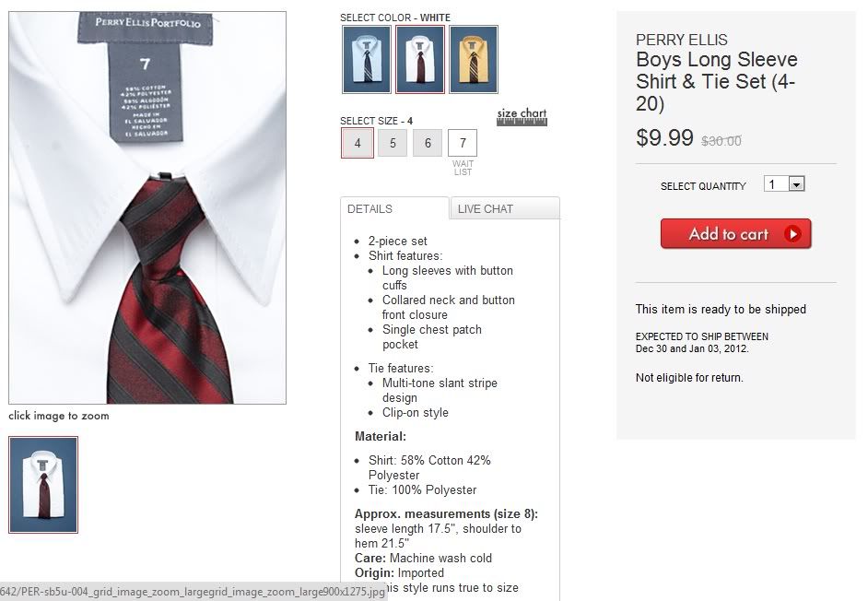
Task: Select the blue shirt color swatch
Action: pyautogui.click(x=367, y=59)
